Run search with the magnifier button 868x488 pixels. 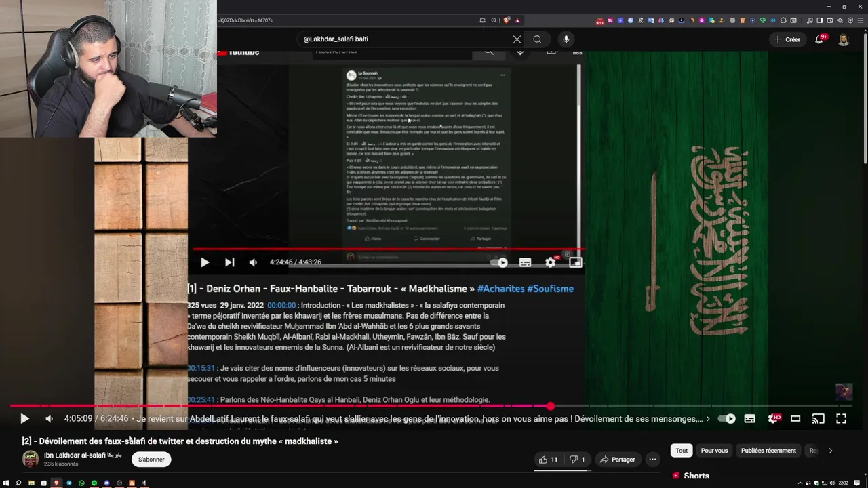pyautogui.click(x=537, y=39)
